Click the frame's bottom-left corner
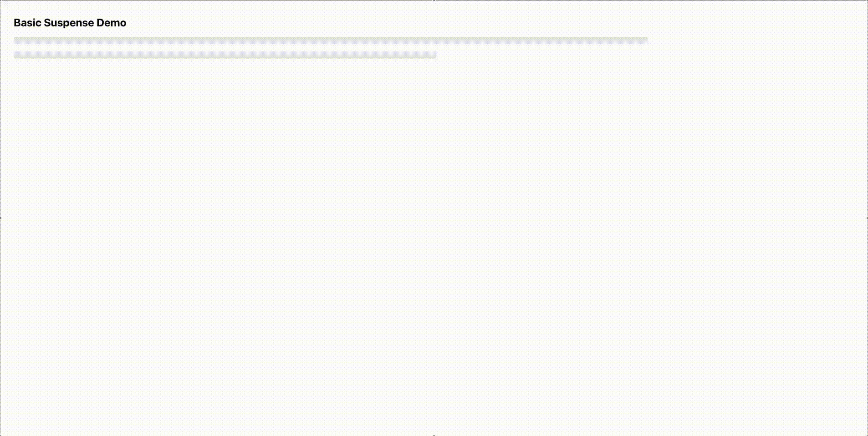Viewport: 868px width, 436px height. pyautogui.click(x=1, y=435)
